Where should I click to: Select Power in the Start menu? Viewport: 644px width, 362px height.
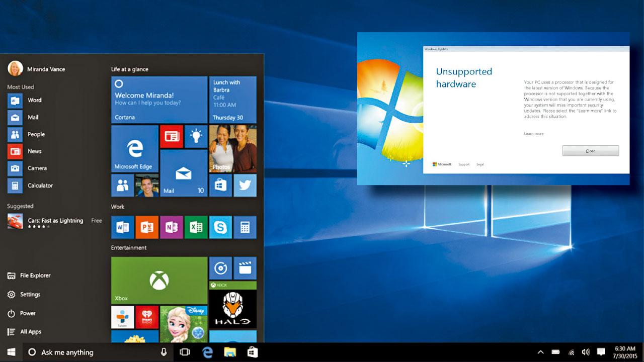click(28, 313)
